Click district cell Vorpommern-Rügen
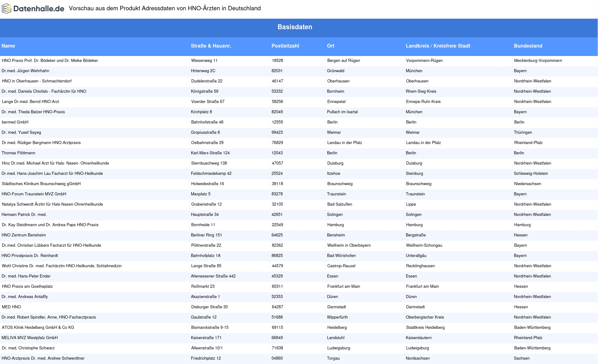 pyautogui.click(x=425, y=61)
